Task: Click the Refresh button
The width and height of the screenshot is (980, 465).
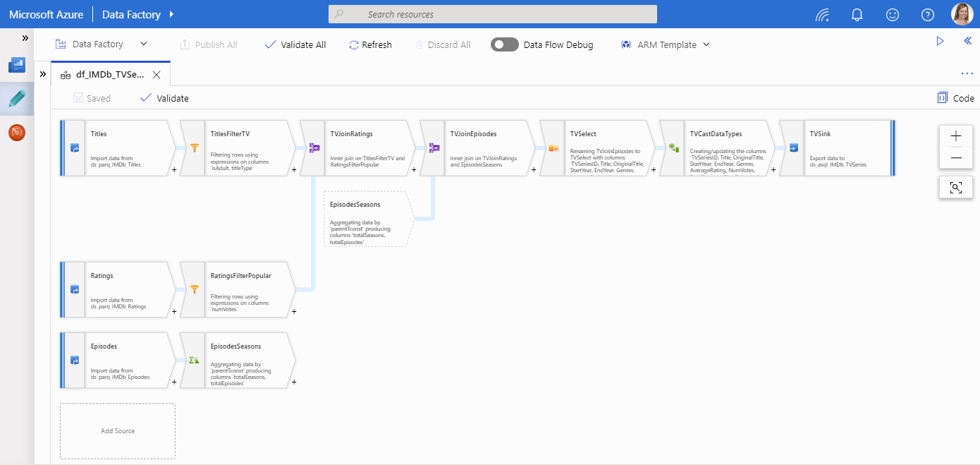Action: point(370,44)
